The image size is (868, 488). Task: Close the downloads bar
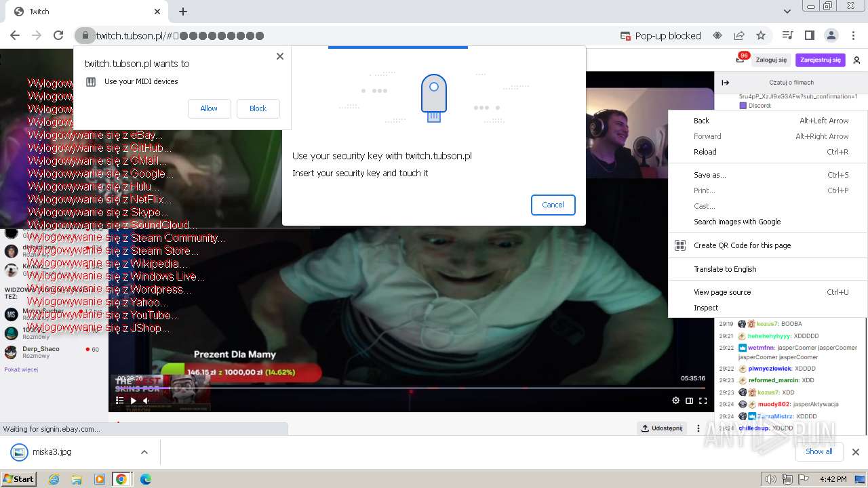(x=856, y=452)
